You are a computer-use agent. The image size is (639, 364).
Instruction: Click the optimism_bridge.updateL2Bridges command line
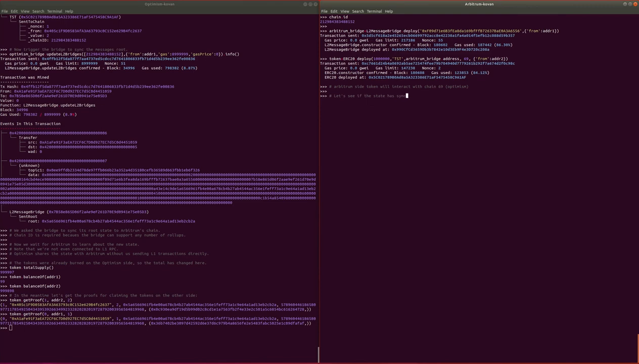(x=120, y=54)
